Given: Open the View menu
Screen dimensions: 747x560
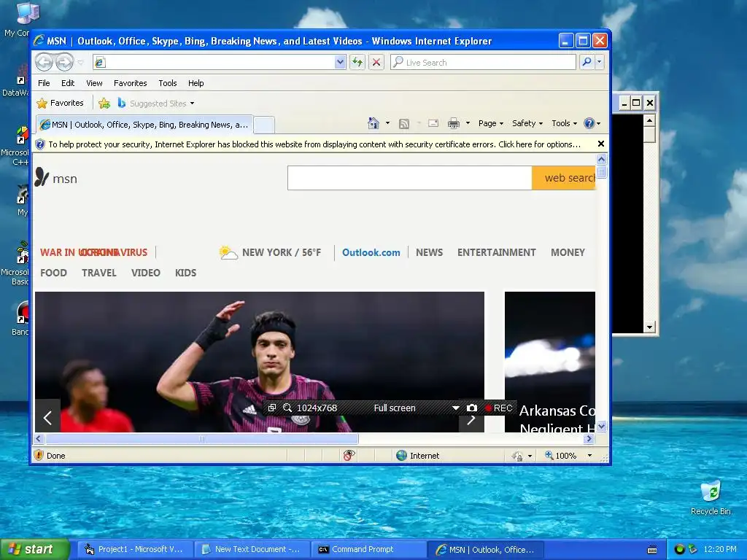Looking at the screenshot, I should click(x=94, y=83).
